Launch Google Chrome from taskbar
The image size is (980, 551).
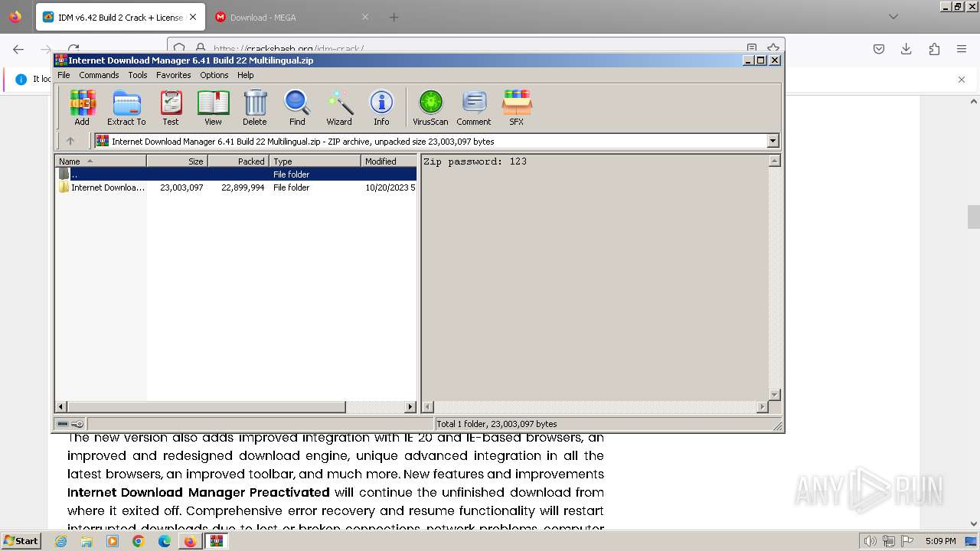(139, 541)
